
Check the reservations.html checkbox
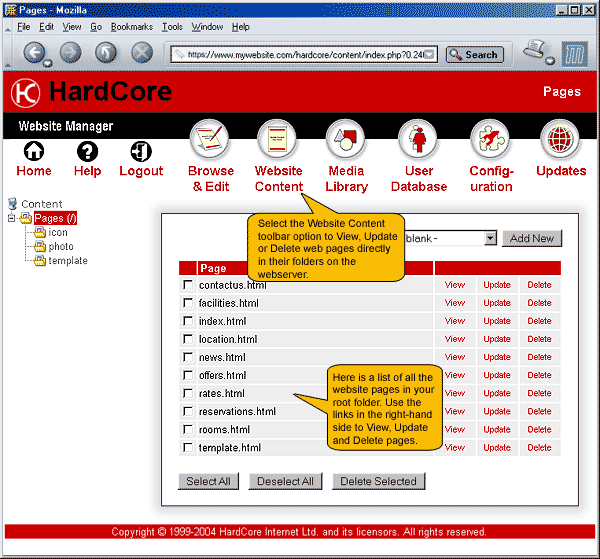pyautogui.click(x=188, y=411)
